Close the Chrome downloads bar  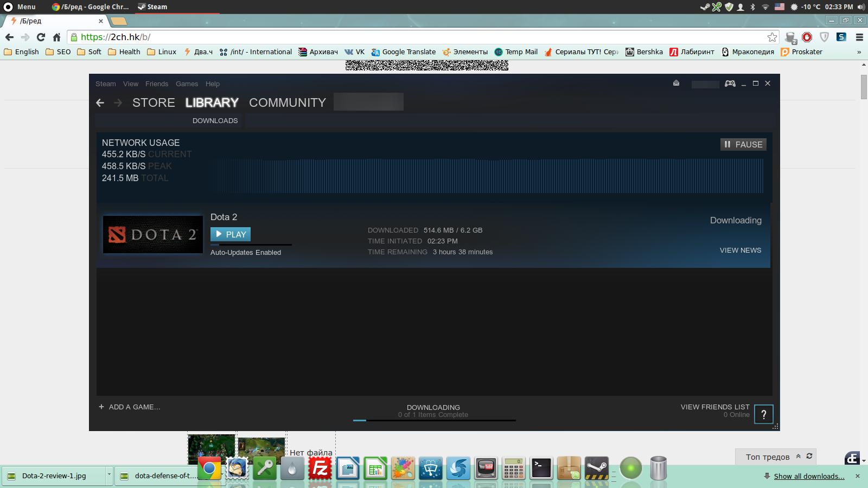click(858, 476)
